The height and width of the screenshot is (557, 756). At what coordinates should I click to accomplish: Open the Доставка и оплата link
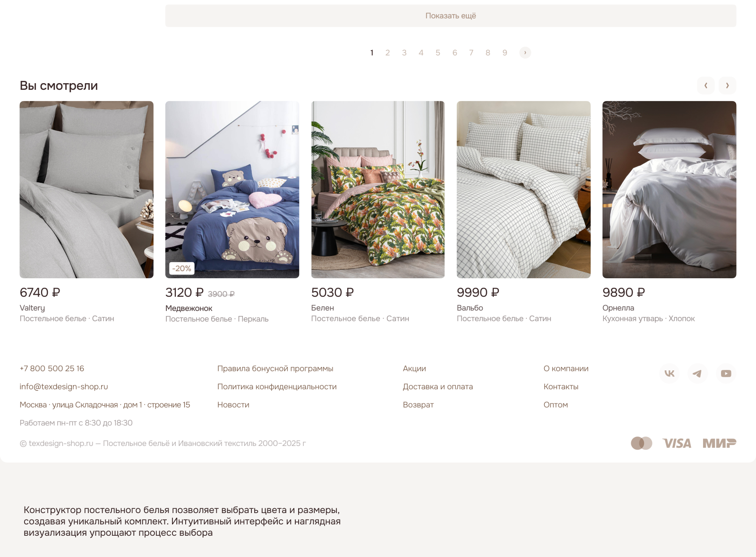tap(438, 386)
